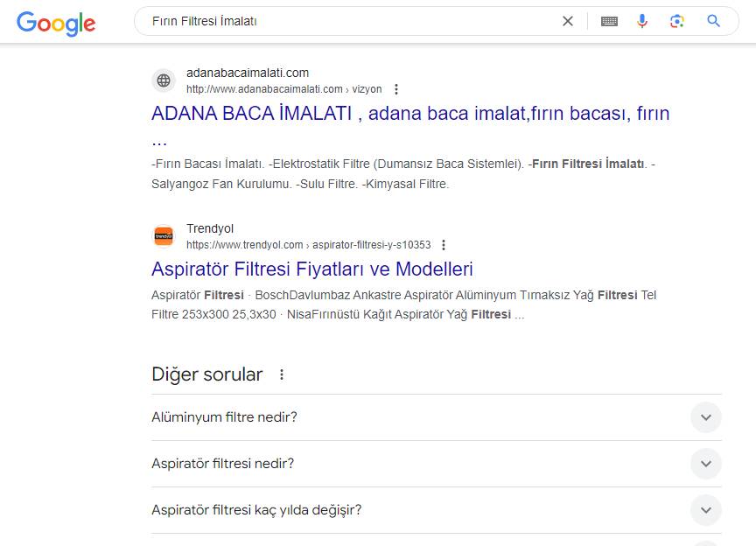Clear the search box with X icon
Screen dimensions: 756x546
(x=568, y=21)
